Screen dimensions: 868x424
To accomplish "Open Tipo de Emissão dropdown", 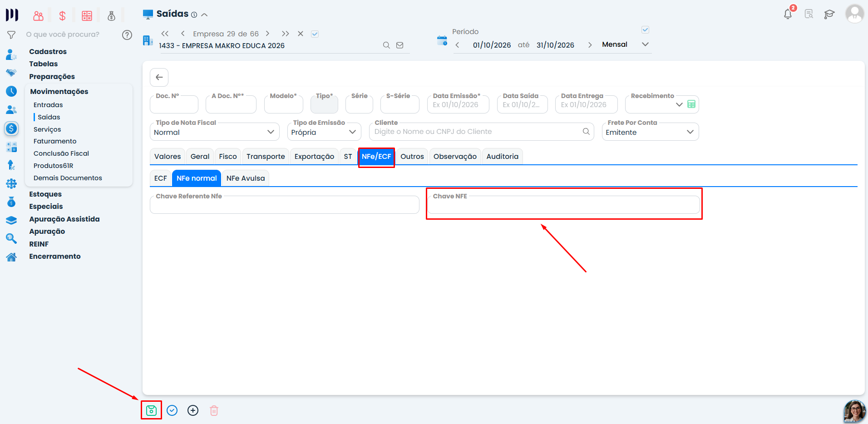I will pyautogui.click(x=324, y=132).
